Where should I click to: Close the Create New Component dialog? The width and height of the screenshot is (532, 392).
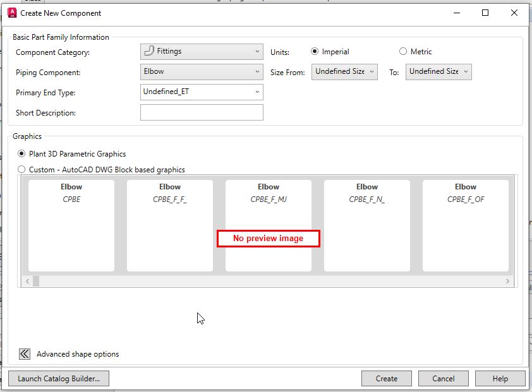coord(514,13)
